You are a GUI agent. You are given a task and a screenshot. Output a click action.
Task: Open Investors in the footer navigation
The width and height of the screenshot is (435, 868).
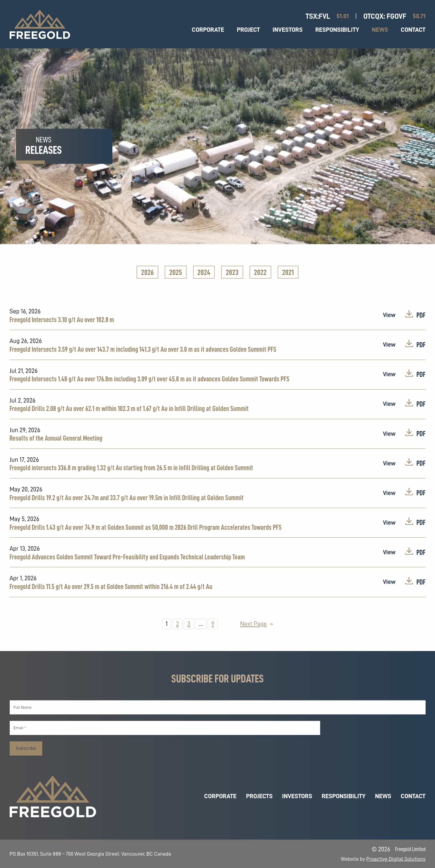(x=297, y=796)
